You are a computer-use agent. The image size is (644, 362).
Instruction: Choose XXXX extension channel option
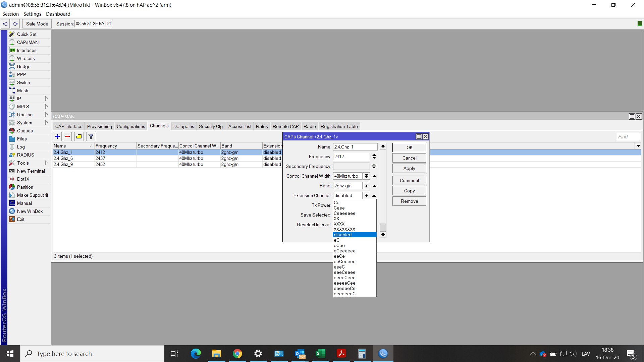pyautogui.click(x=354, y=224)
